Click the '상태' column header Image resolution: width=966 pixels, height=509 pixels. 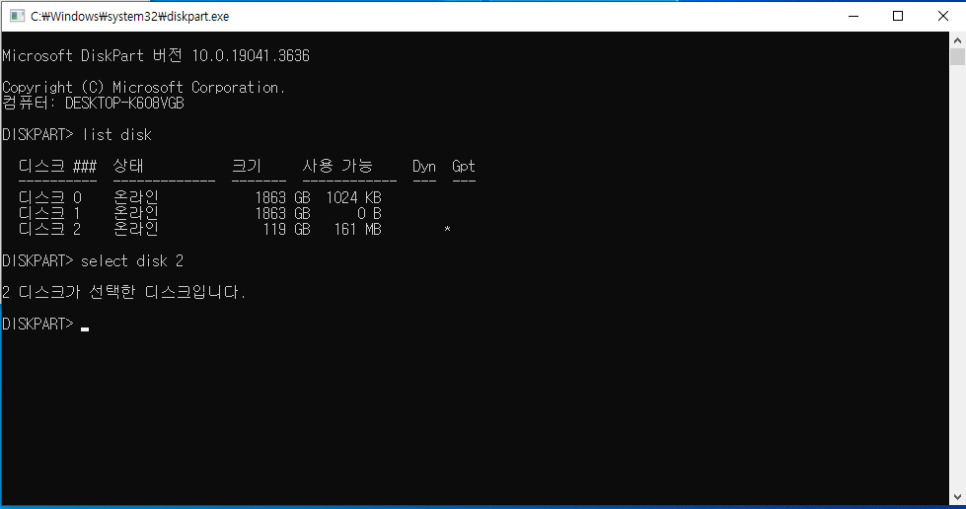pos(128,166)
